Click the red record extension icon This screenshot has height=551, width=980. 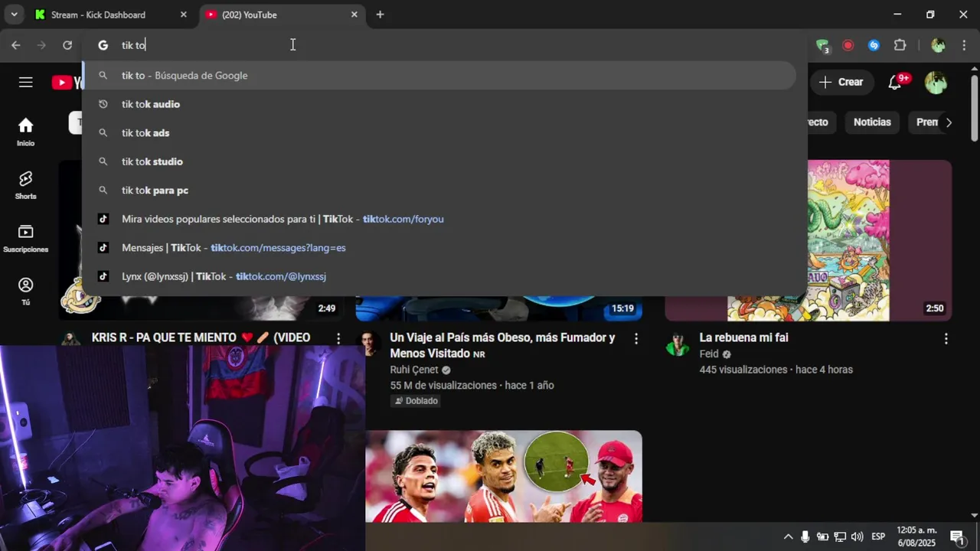point(848,45)
